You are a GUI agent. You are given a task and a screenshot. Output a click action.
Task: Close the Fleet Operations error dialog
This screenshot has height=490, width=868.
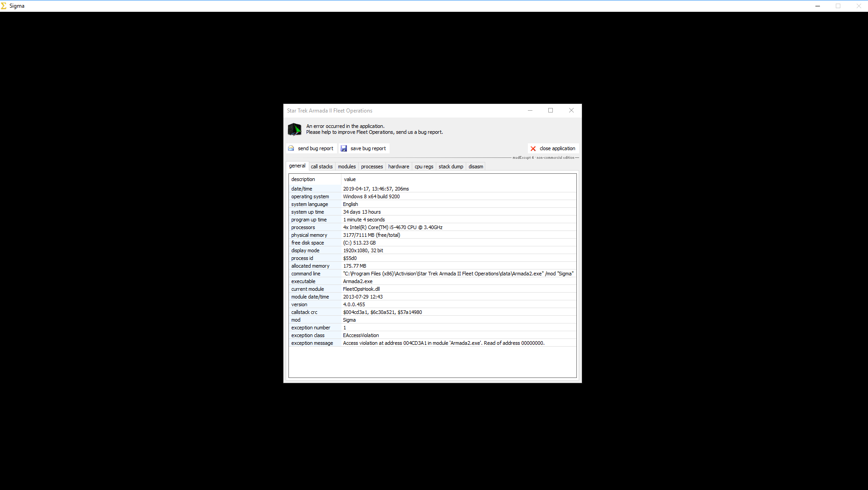[x=571, y=111]
